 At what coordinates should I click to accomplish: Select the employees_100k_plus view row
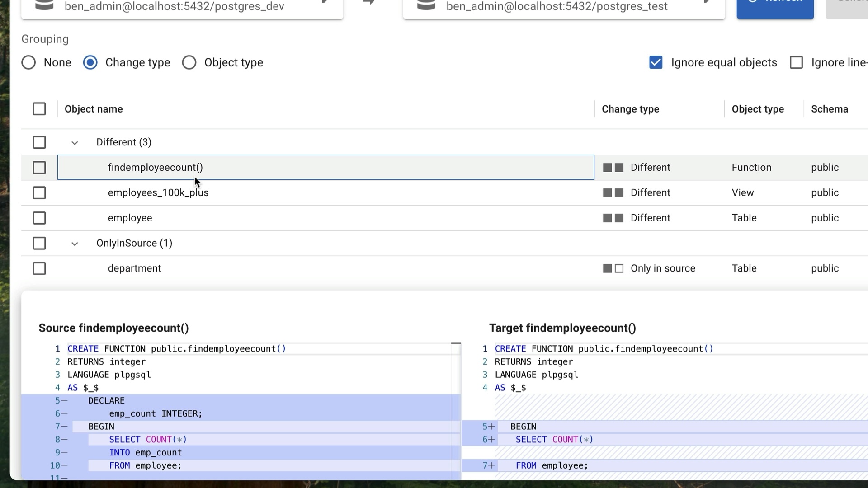point(158,193)
